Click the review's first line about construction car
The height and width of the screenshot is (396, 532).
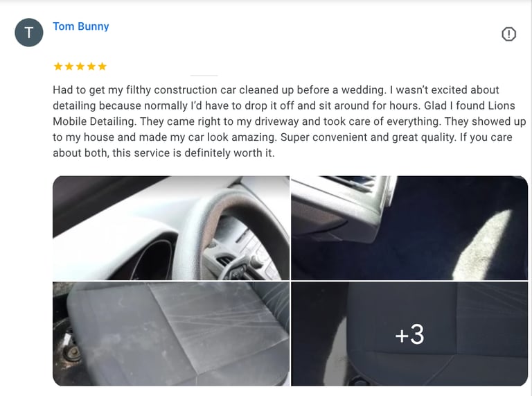tap(276, 90)
